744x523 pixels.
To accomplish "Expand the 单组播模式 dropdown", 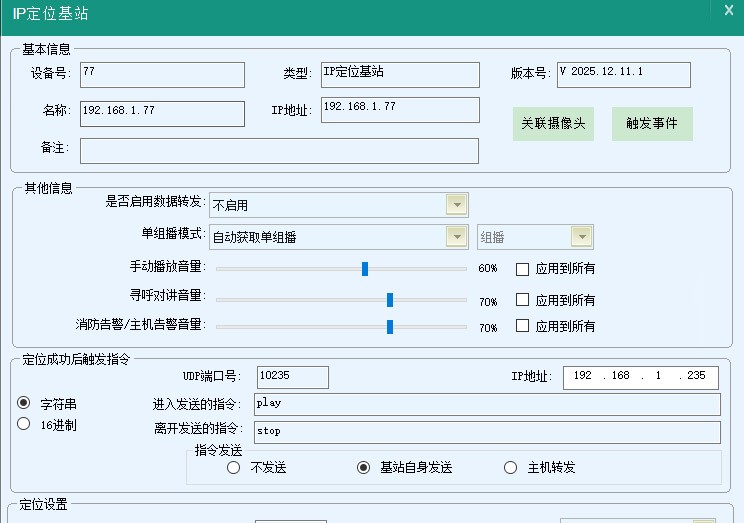I will click(456, 237).
